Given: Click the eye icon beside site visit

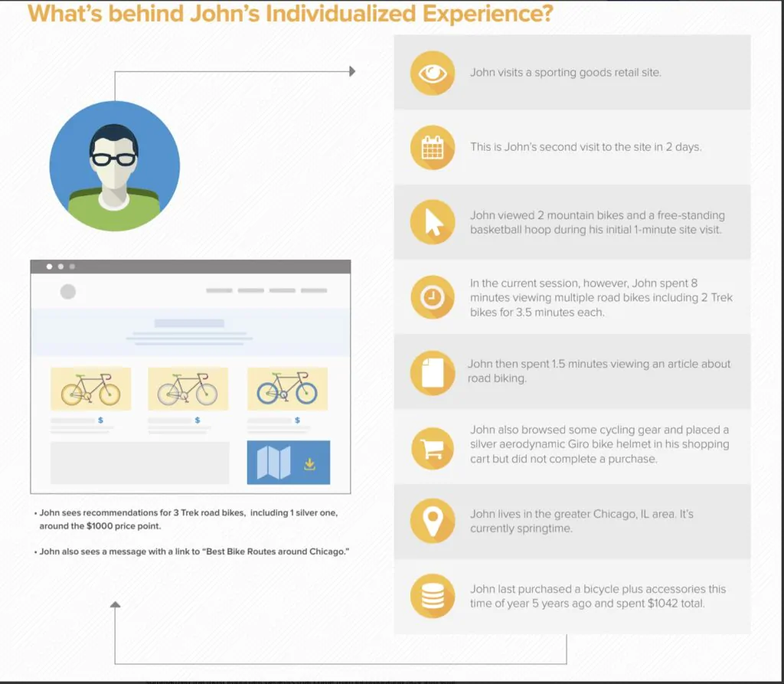Looking at the screenshot, I should coord(433,73).
